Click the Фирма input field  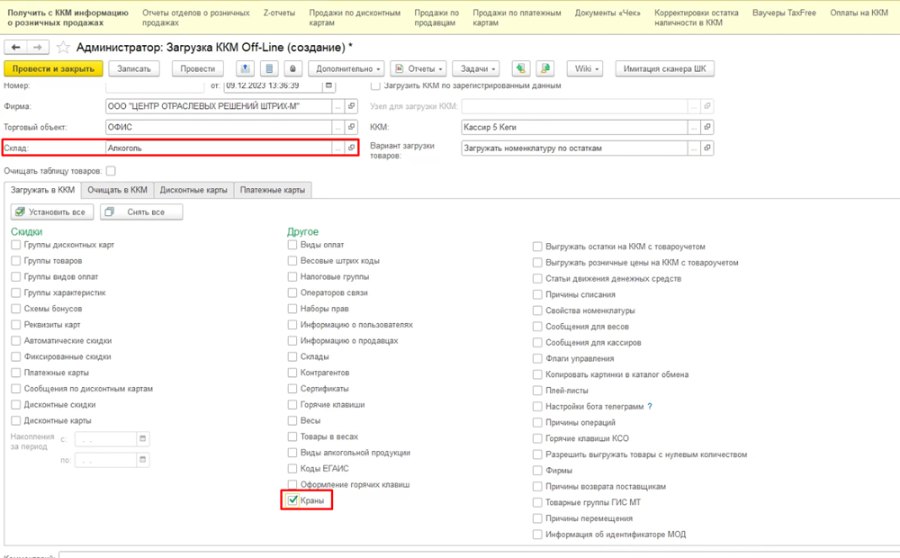click(x=219, y=106)
